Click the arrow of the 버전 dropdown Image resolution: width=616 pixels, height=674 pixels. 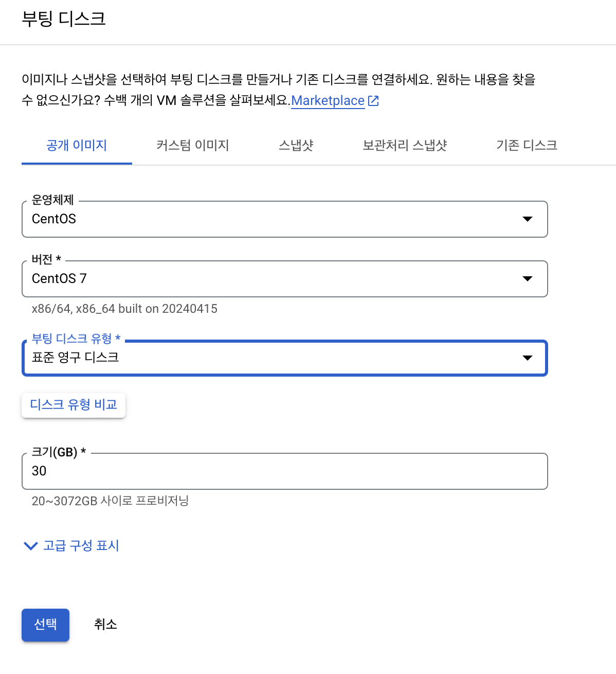click(x=528, y=279)
